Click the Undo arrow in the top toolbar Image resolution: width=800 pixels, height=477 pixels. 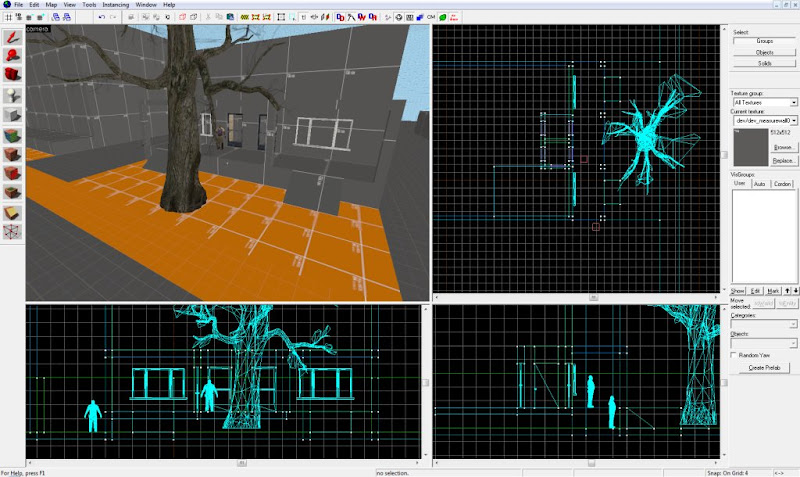point(102,17)
